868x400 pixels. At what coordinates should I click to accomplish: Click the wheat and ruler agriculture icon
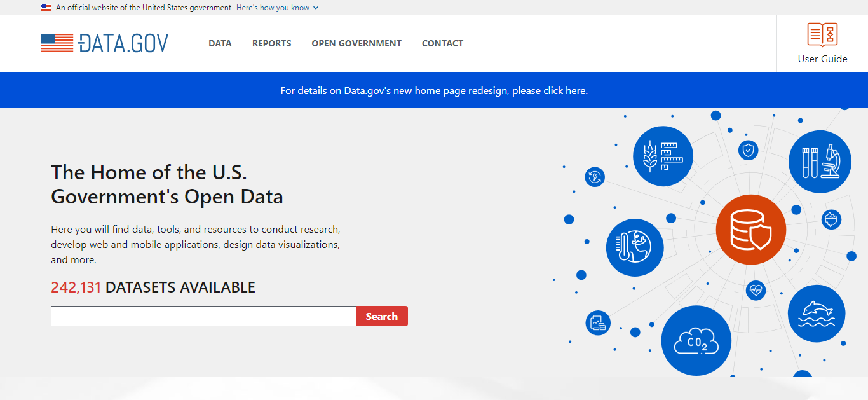coord(663,156)
